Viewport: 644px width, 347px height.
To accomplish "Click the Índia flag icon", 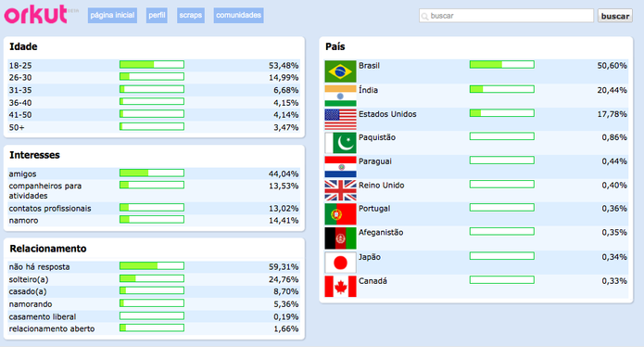I will pos(340,96).
